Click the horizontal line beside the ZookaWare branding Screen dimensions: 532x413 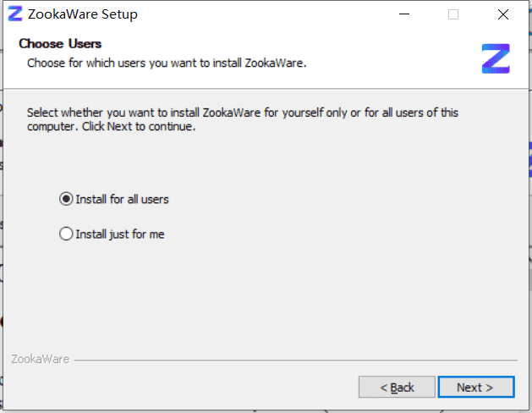[x=296, y=360]
